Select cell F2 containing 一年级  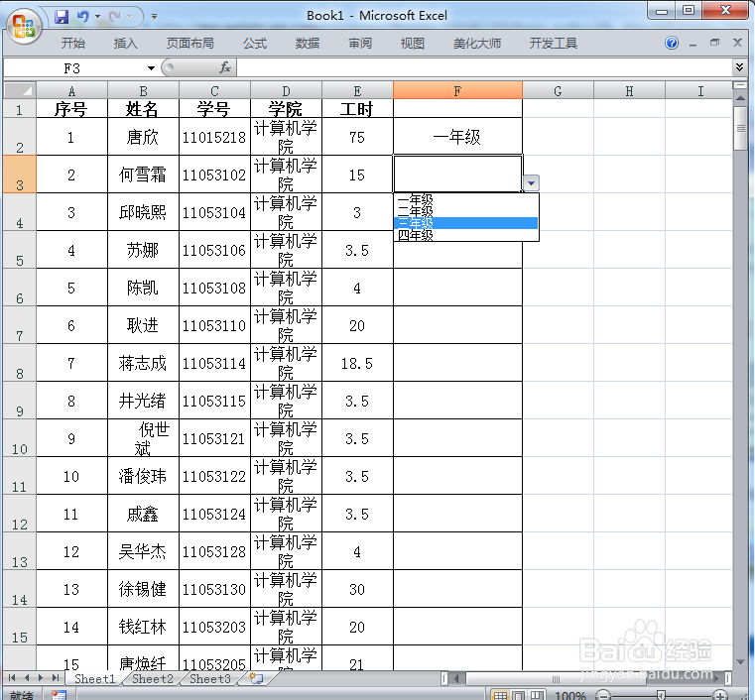[x=457, y=137]
